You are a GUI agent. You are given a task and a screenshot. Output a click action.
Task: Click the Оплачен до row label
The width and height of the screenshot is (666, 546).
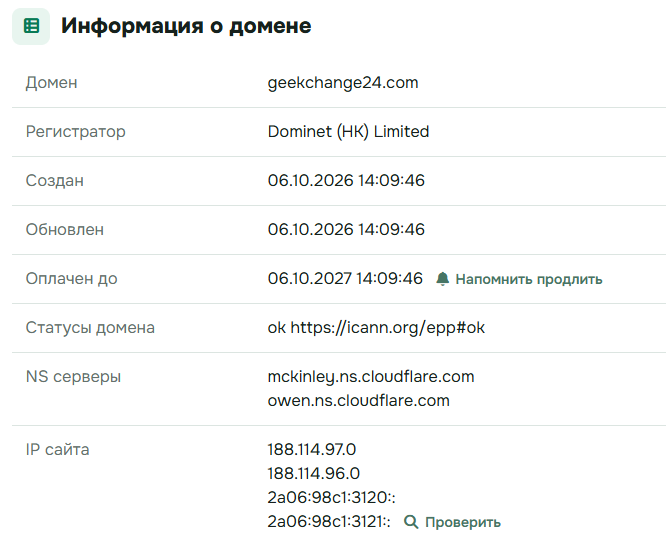coord(71,279)
